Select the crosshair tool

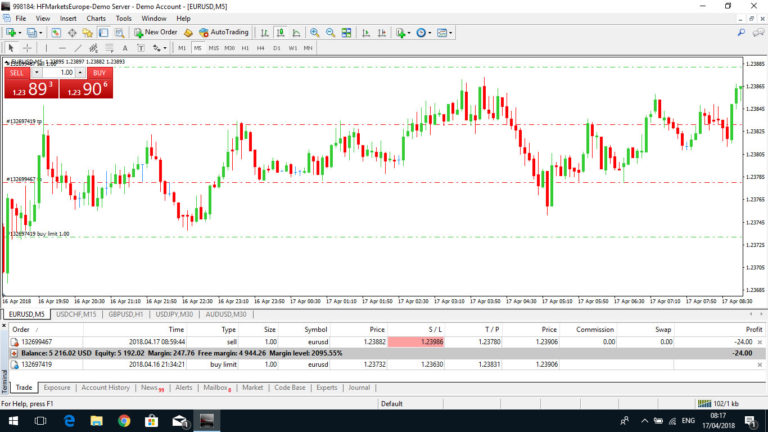click(x=27, y=48)
